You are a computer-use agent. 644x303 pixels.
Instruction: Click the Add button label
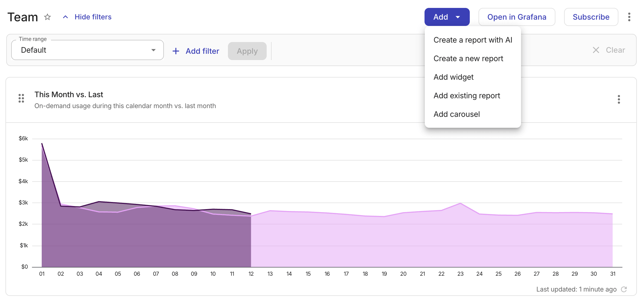pos(441,17)
